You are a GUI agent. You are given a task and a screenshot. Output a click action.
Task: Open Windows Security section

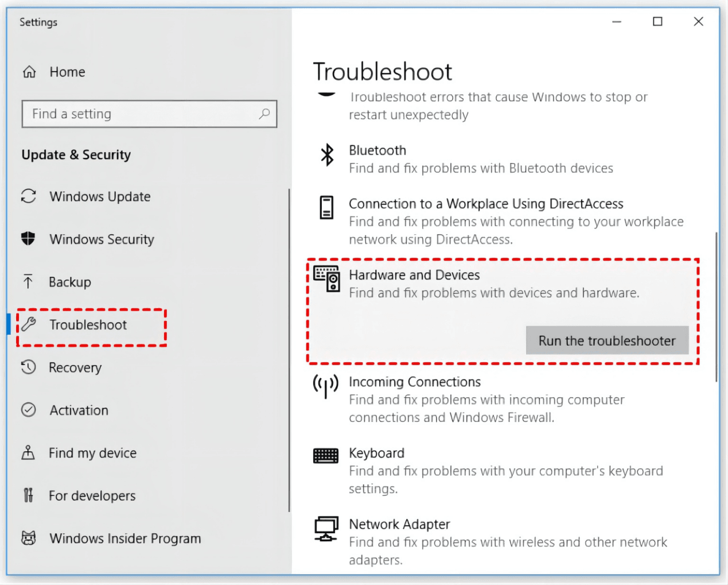point(102,239)
